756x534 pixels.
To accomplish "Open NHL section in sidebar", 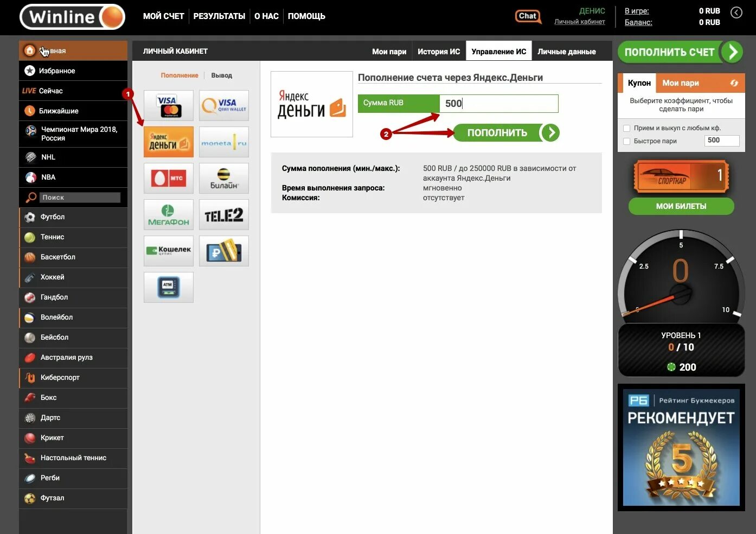I will click(x=73, y=157).
